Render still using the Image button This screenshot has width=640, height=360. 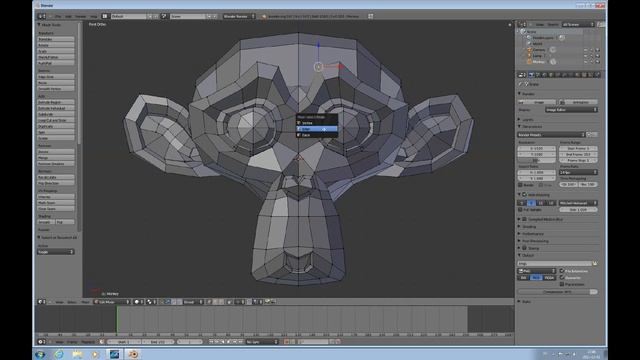536,102
